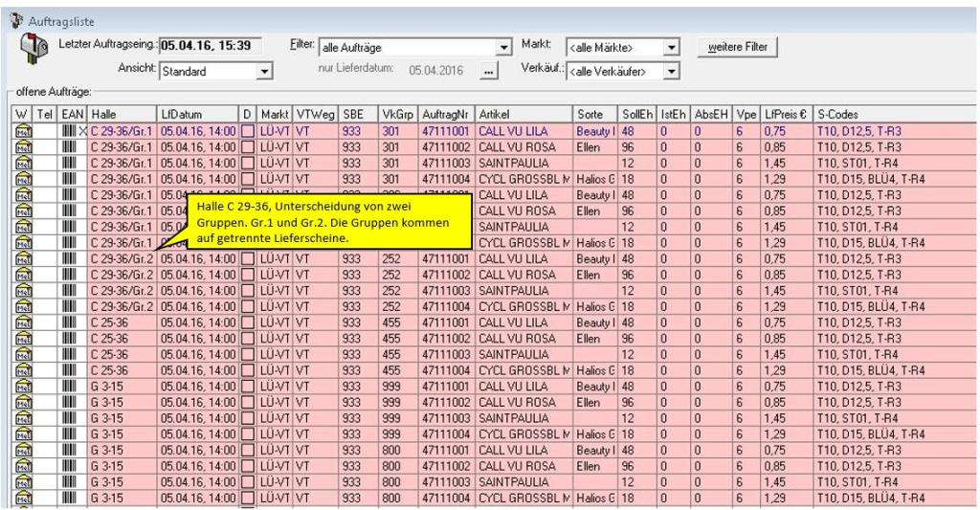This screenshot has height=510, width=980.
Task: Click the barcode icon of the first C 29-36/Gr.2 row
Action: point(68,258)
